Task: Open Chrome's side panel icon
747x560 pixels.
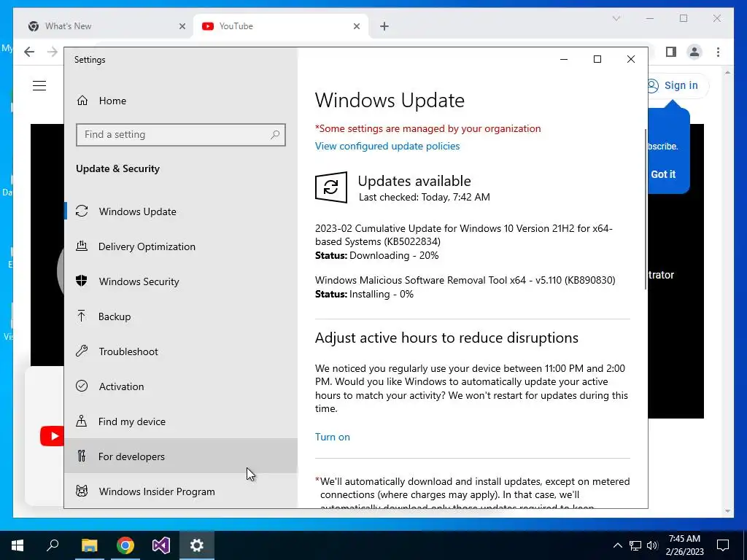Action: click(671, 52)
